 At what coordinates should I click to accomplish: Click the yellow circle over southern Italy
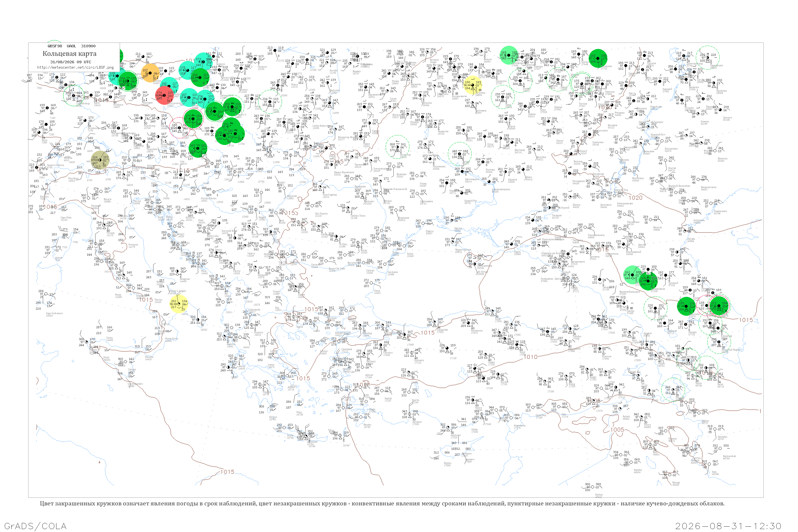pos(178,304)
